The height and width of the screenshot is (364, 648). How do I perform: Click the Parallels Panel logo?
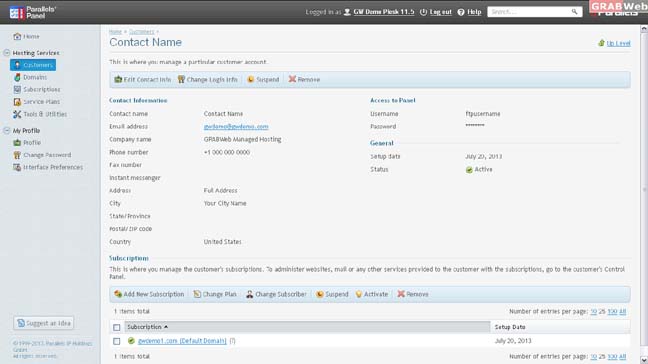pos(33,12)
